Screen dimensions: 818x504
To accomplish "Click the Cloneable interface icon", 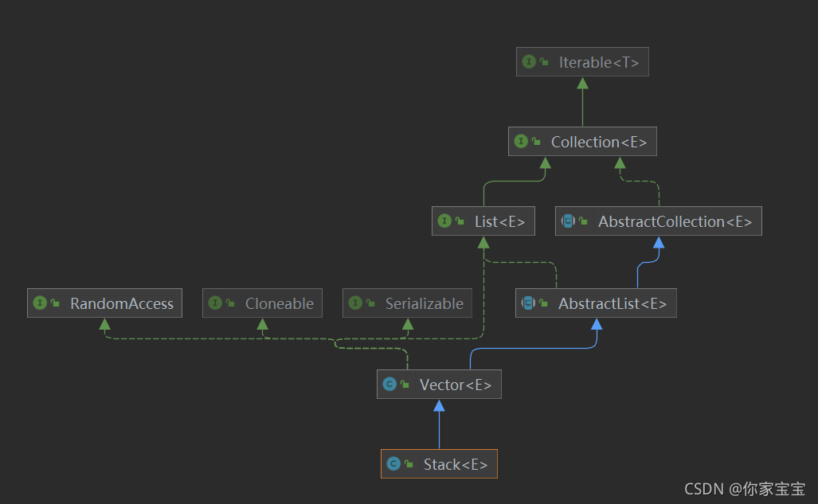I will pos(215,303).
